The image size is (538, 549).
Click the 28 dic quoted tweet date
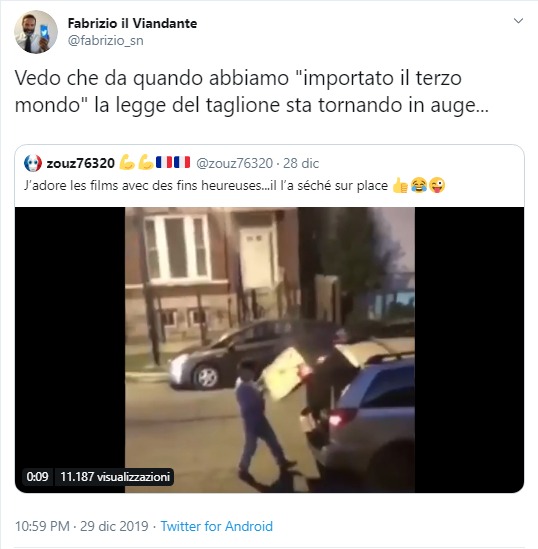(301, 163)
